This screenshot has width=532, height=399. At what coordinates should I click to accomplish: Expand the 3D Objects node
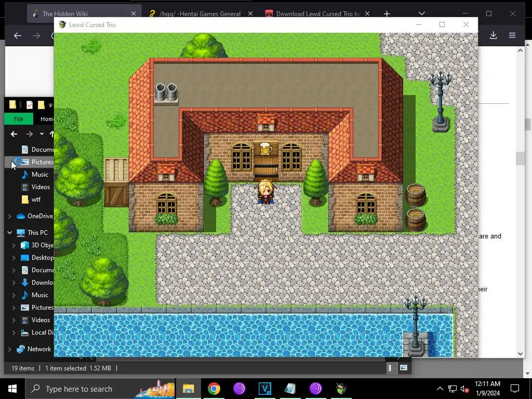click(x=14, y=245)
